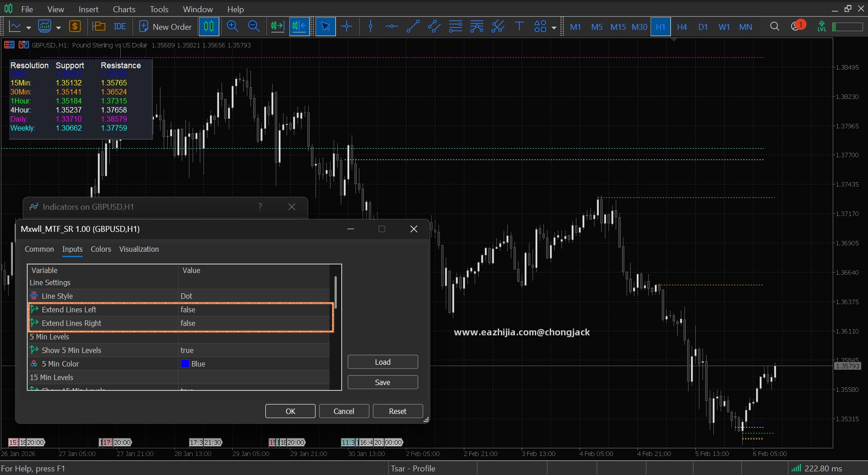Switch to D1 timeframe
The height and width of the screenshot is (475, 868).
[x=703, y=27]
